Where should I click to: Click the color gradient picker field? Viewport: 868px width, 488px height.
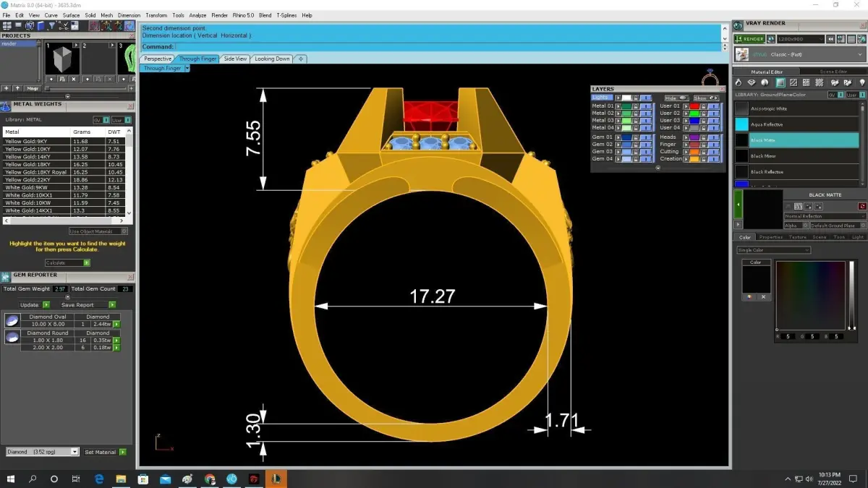(x=810, y=295)
